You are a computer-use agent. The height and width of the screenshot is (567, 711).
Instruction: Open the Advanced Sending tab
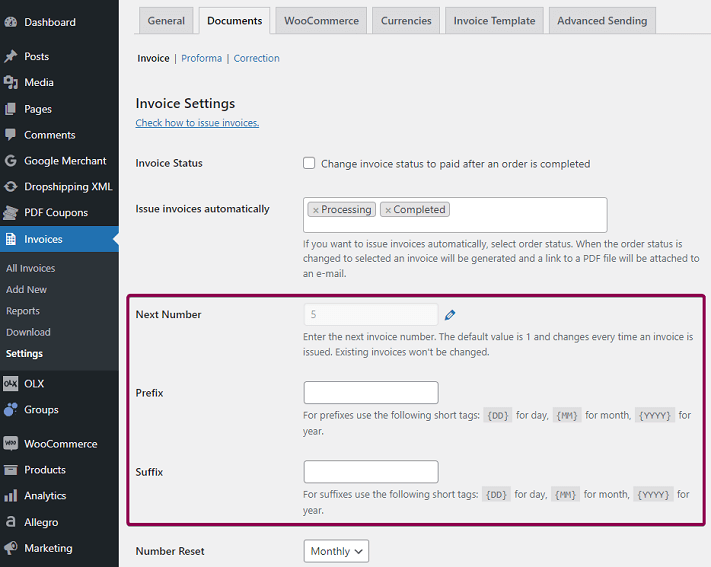point(602,21)
